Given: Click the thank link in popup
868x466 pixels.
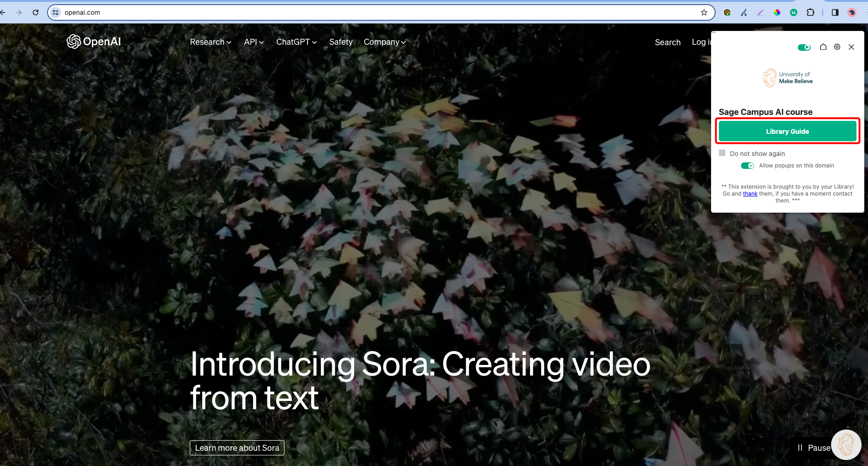Looking at the screenshot, I should pyautogui.click(x=750, y=194).
